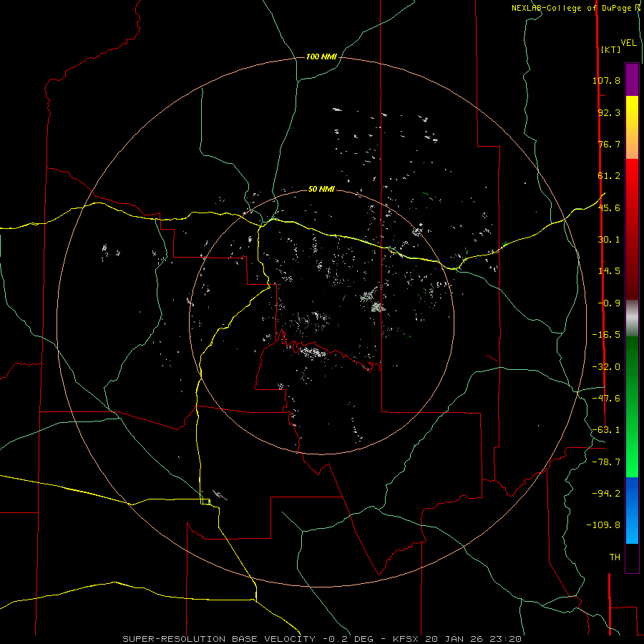Click the 107.8 velocity scale value
Screen dimensions: 644x644
pyautogui.click(x=606, y=80)
